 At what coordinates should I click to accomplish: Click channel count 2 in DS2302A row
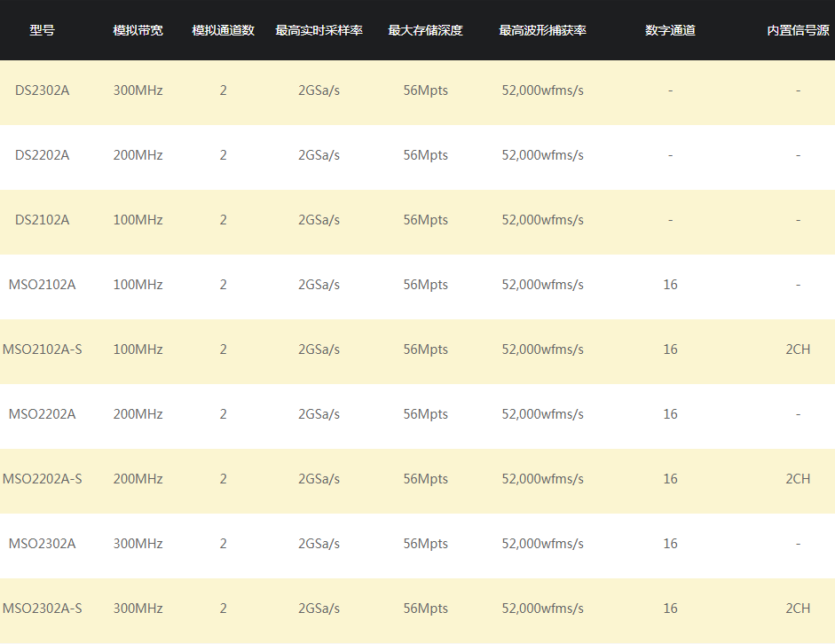223,90
